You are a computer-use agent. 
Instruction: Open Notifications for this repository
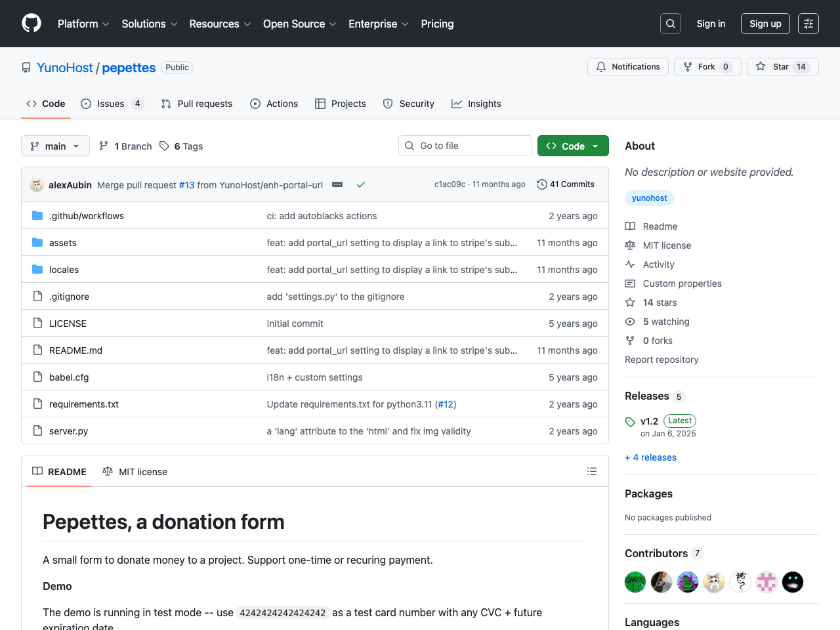tap(628, 67)
